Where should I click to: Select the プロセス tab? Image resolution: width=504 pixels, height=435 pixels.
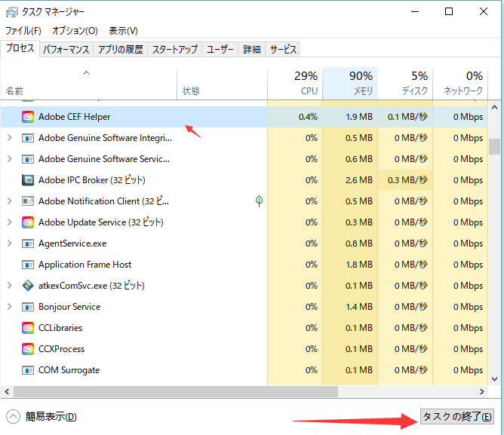point(20,48)
